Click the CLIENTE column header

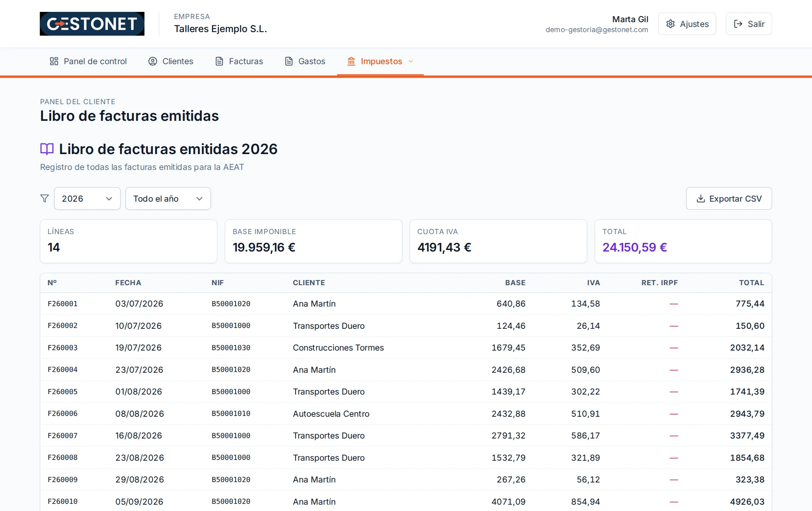(x=309, y=283)
